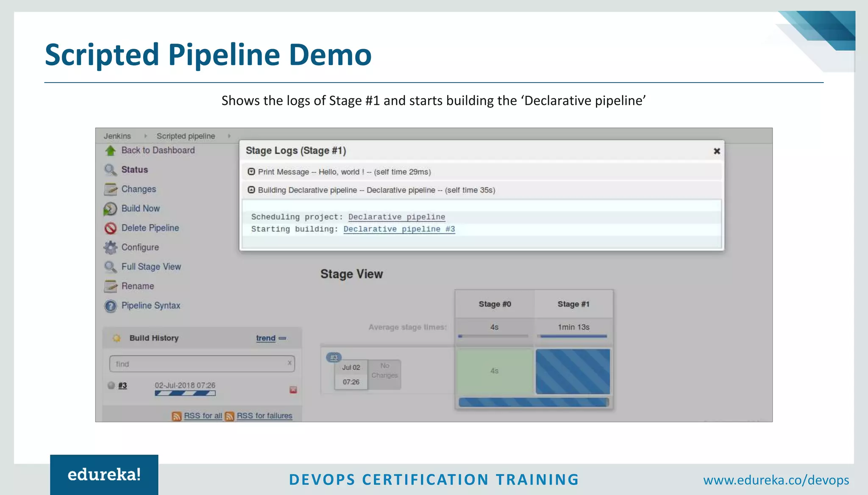Image resolution: width=868 pixels, height=495 pixels.
Task: Open the Back to Dashboard menu item
Action: (x=158, y=150)
